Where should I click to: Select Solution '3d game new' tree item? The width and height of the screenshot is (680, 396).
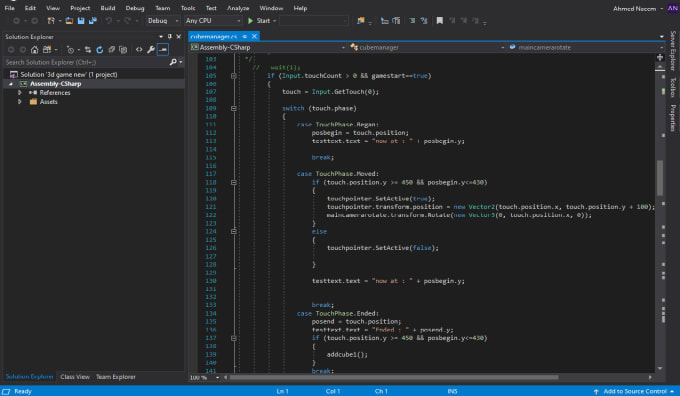coord(69,75)
